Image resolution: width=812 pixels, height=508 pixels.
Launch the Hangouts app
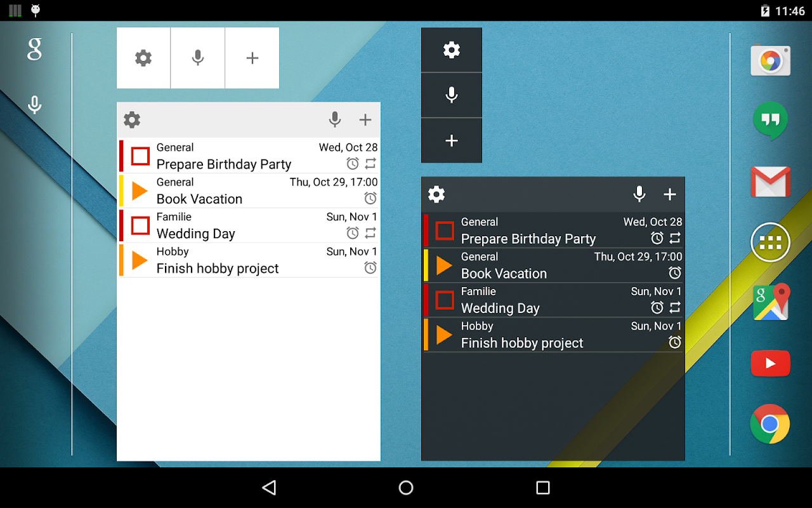pos(770,121)
